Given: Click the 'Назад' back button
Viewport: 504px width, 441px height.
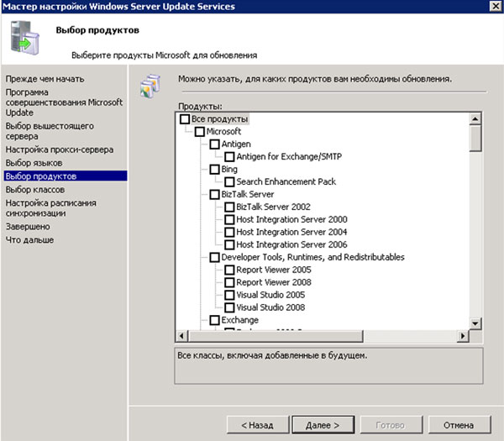Looking at the screenshot, I should coord(258,425).
